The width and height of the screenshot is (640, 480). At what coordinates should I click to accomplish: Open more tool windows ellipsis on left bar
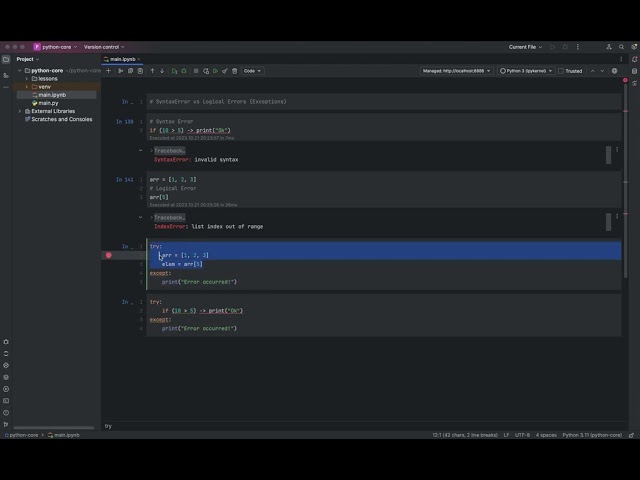coord(6,87)
